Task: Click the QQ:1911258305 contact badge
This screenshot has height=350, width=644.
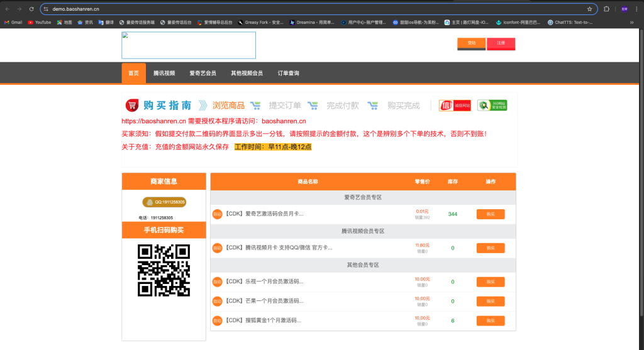Action: [x=164, y=202]
